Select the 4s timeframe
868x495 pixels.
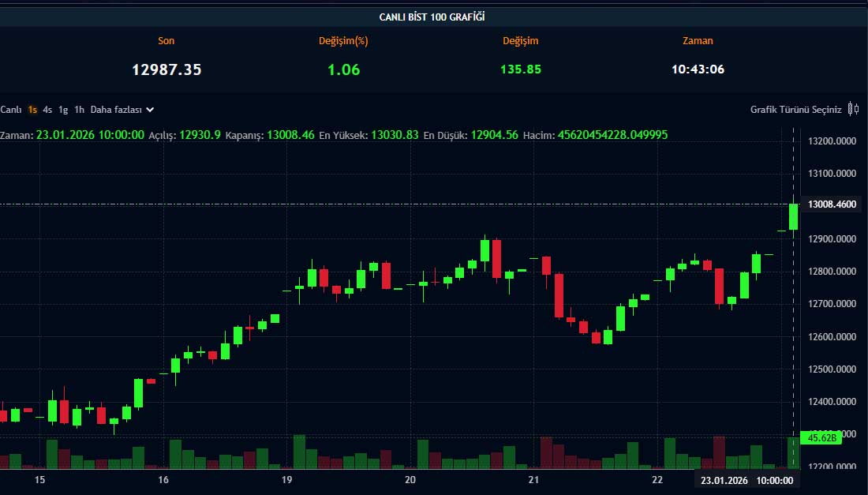pyautogui.click(x=47, y=110)
